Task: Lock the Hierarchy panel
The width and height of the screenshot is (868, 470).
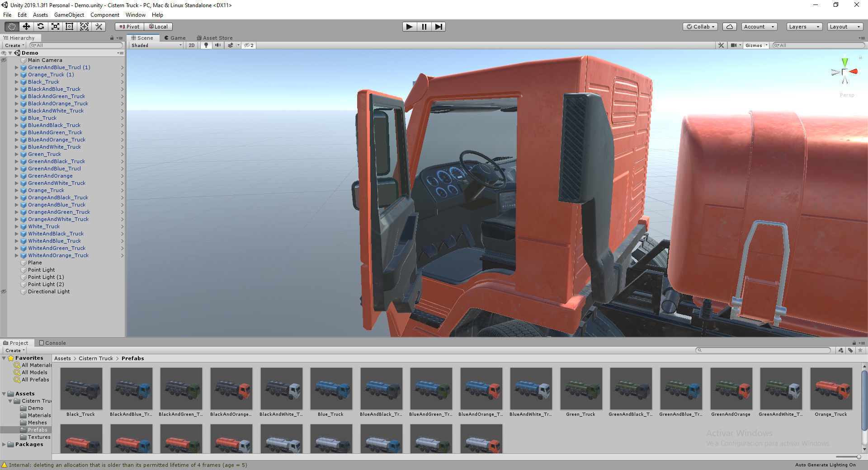Action: click(x=112, y=38)
